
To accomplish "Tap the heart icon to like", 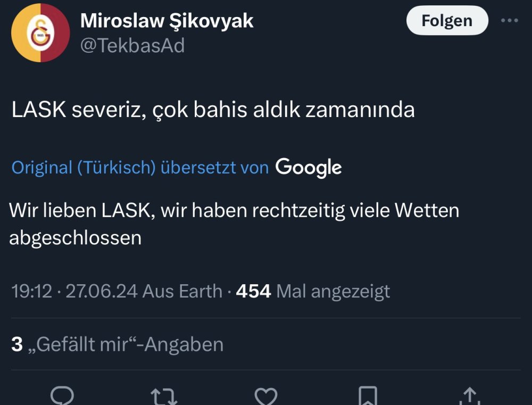I will [266, 396].
